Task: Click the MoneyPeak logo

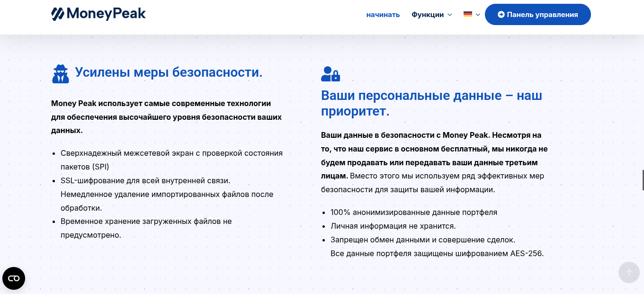Action: point(98,14)
